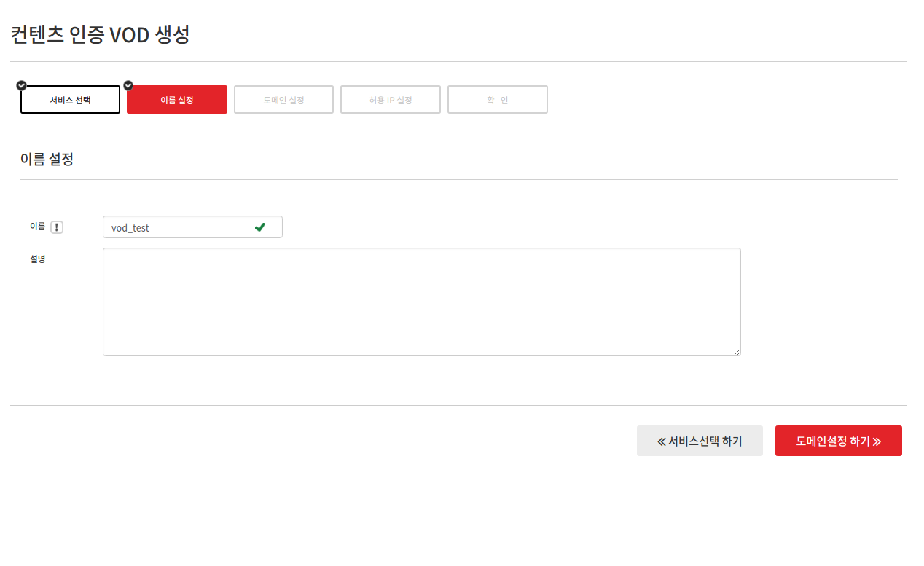Jump to the 확 인 step tab

click(x=498, y=100)
